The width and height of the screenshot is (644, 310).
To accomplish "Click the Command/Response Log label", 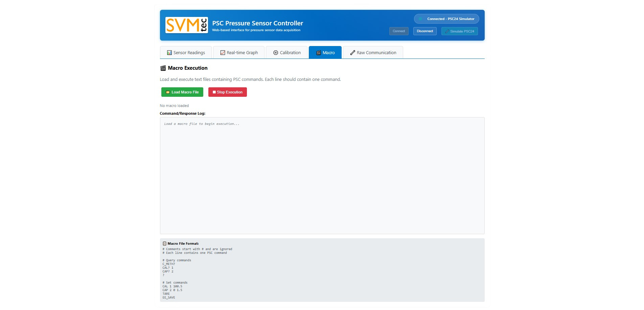I will [182, 114].
